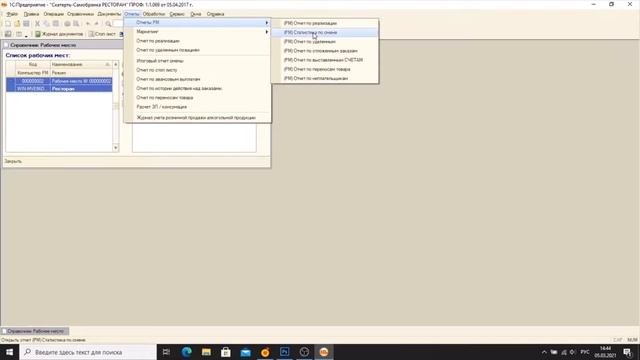Click the Print preview toolbar icon
The image size is (640, 360).
click(76, 24)
